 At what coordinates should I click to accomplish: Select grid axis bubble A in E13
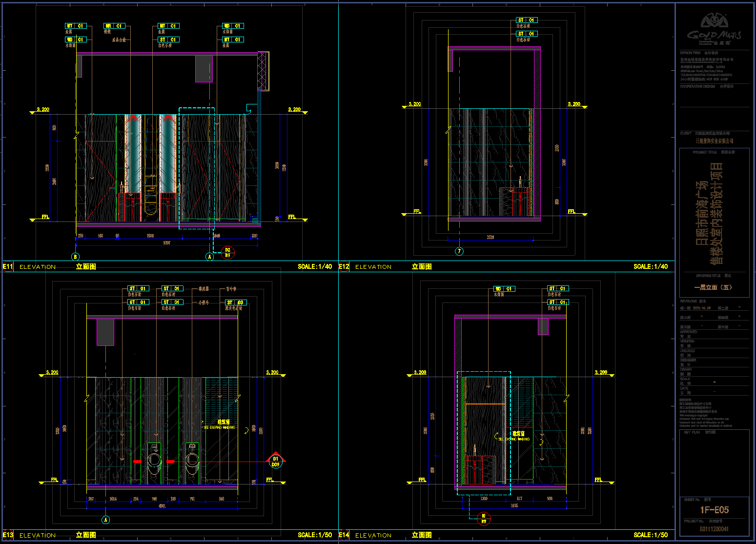pos(106,520)
